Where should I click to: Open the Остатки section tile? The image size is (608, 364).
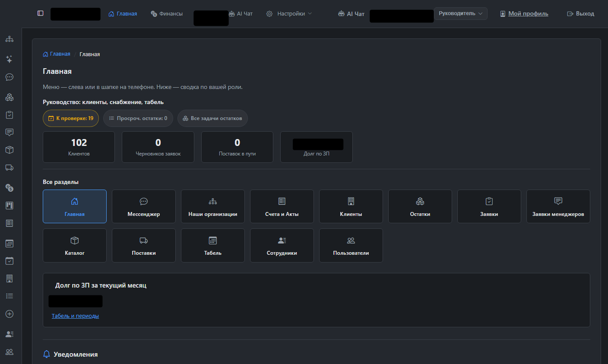click(x=420, y=206)
